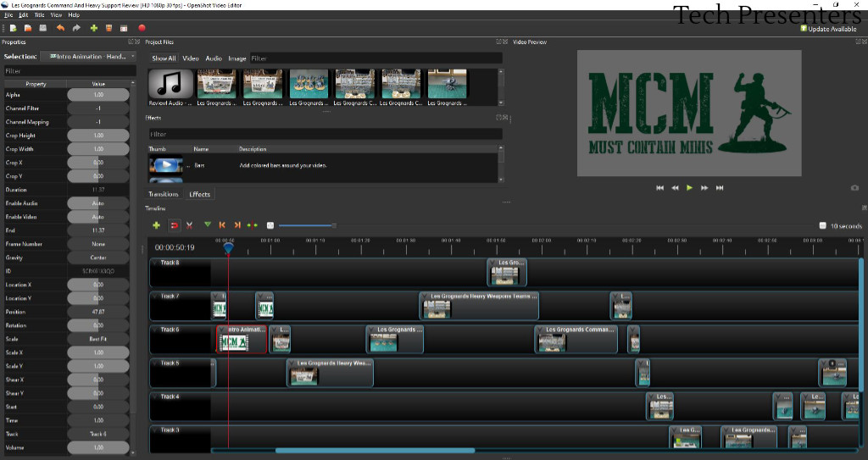Viewport: 868px width, 460px height.
Task: Click the Fullscreen toolbar icon
Action: coord(124,28)
